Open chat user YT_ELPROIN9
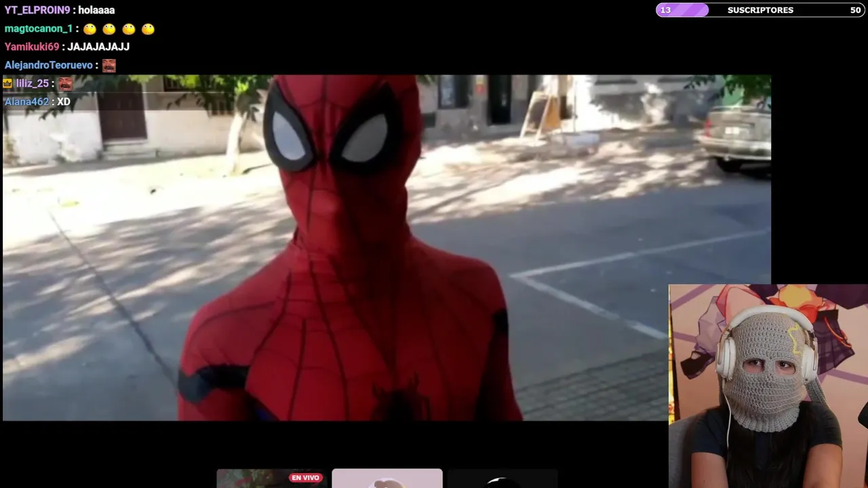 pyautogui.click(x=37, y=10)
